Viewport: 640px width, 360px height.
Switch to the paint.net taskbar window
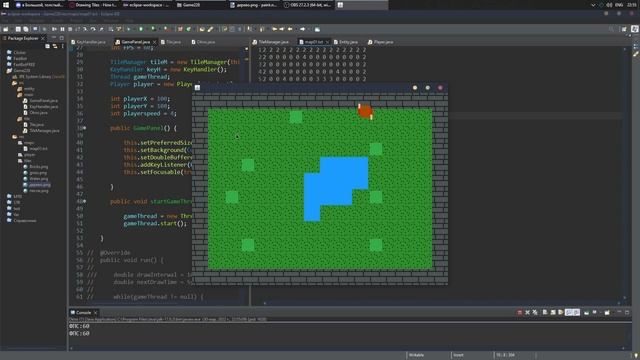[253, 5]
